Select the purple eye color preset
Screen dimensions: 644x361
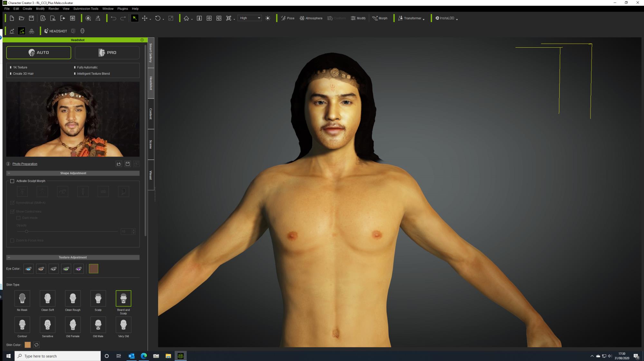[79, 269]
